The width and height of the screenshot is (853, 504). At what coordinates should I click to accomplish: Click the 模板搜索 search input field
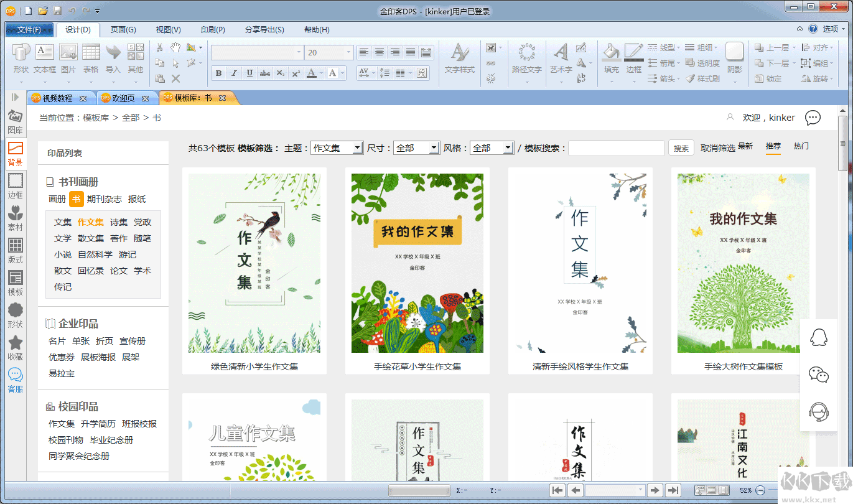[x=617, y=148]
